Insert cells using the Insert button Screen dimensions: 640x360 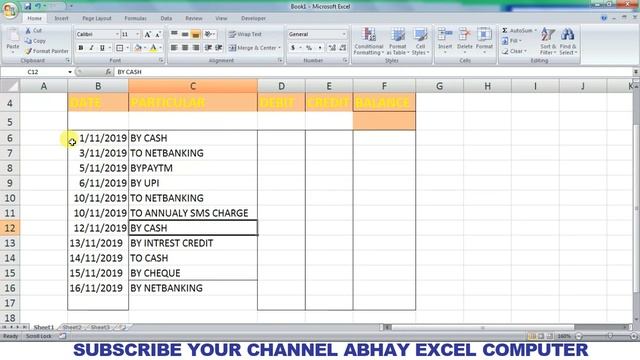[x=445, y=41]
